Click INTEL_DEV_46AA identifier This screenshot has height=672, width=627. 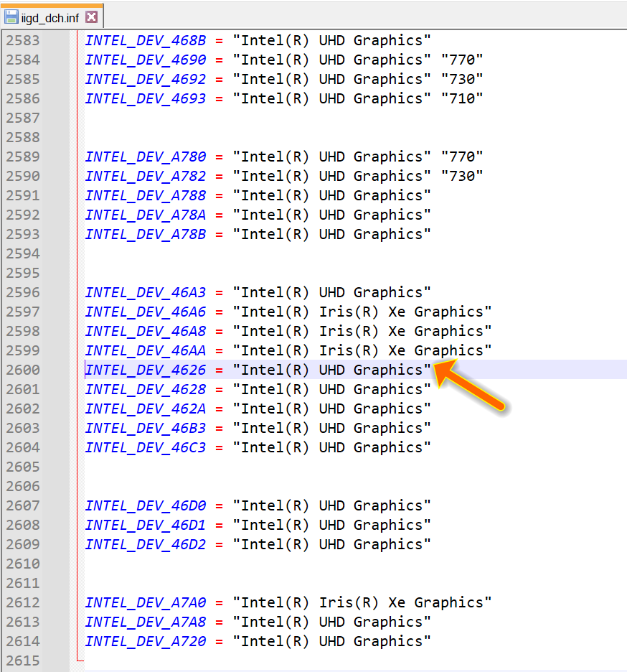coord(146,350)
